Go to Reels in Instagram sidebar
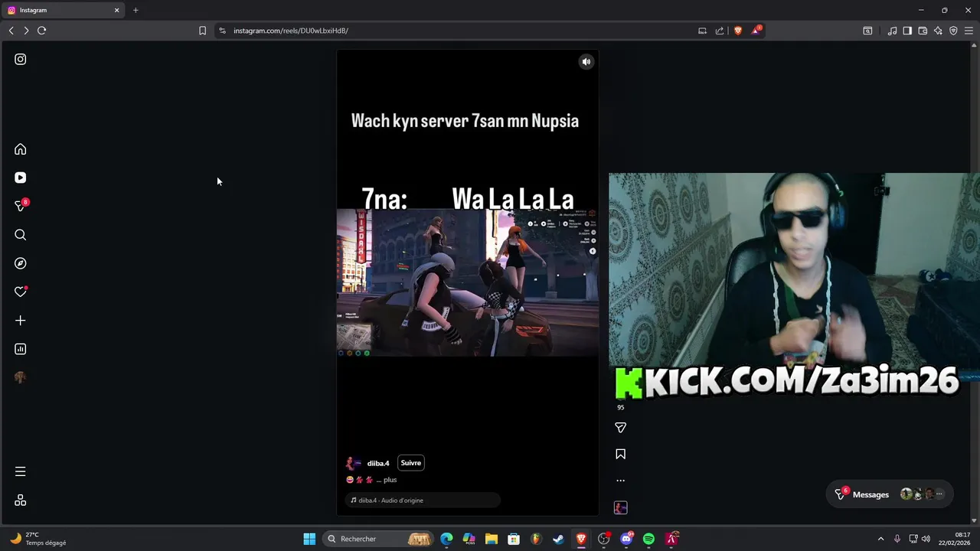This screenshot has height=551, width=980. tap(21, 178)
